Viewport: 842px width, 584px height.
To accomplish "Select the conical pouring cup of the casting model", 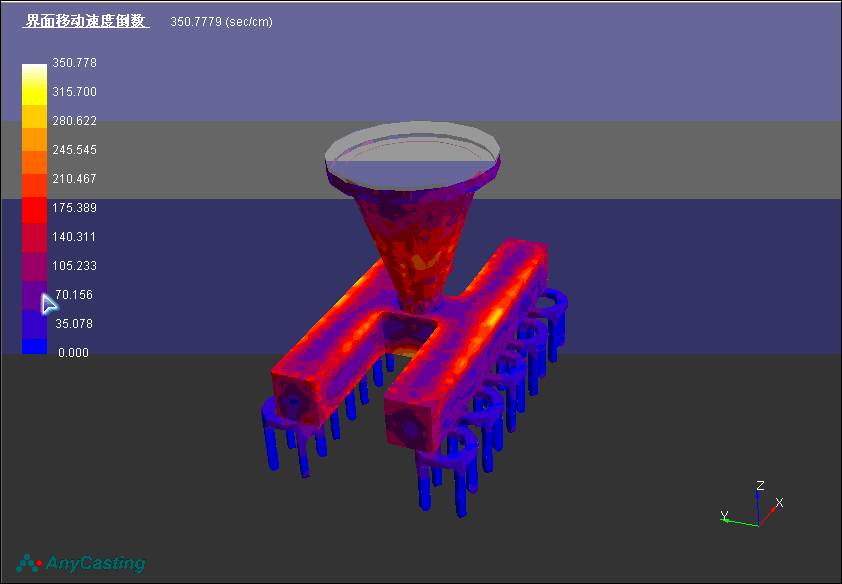I will click(x=415, y=230).
